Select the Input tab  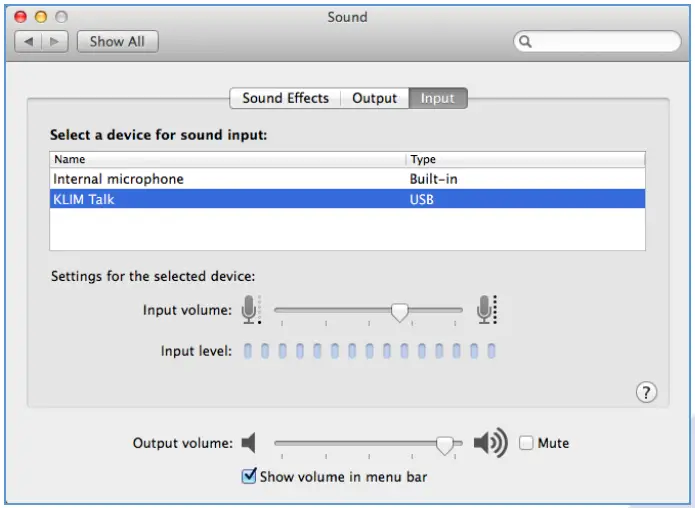pos(437,98)
